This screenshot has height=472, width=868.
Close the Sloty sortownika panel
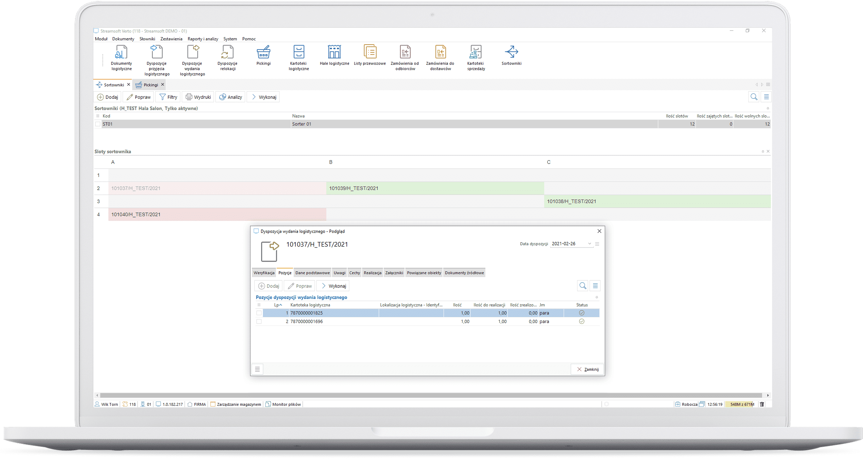click(768, 152)
